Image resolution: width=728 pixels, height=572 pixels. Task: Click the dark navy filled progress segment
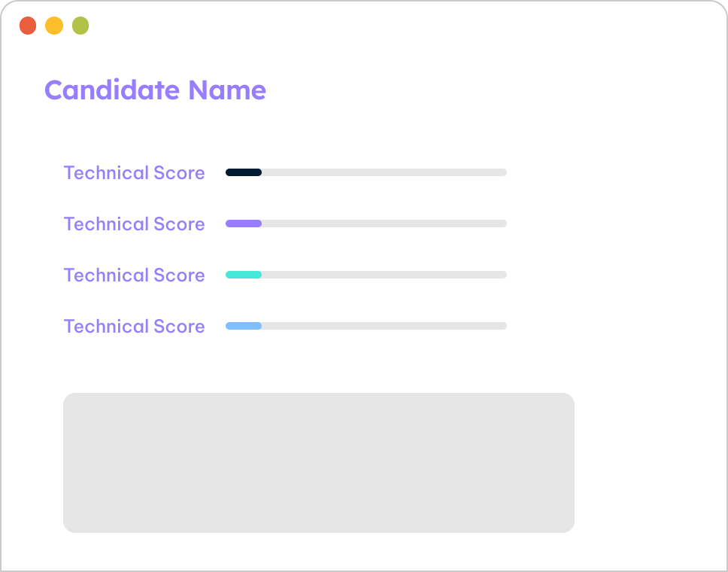(244, 172)
